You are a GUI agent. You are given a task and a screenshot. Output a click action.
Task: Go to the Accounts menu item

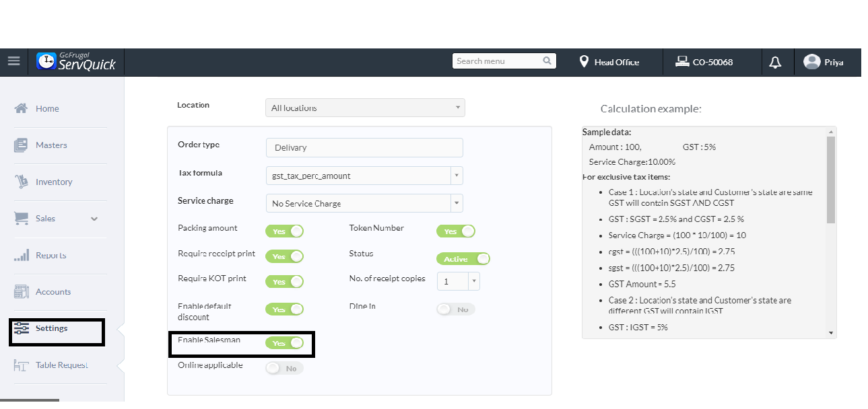[53, 292]
